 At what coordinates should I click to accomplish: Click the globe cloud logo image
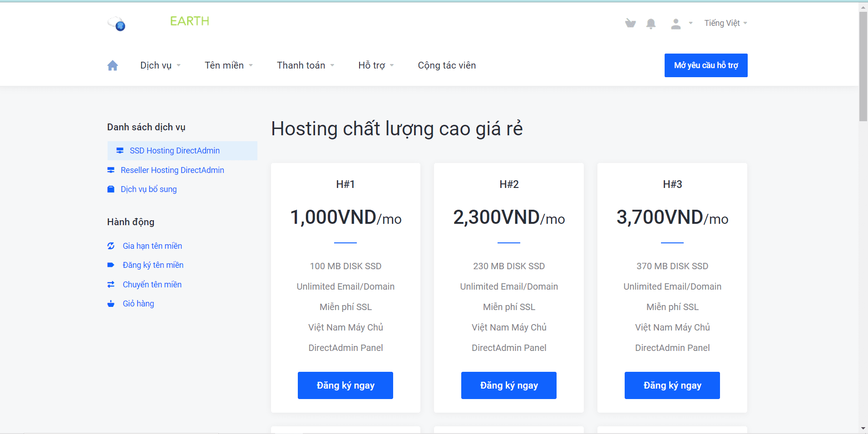click(x=117, y=24)
